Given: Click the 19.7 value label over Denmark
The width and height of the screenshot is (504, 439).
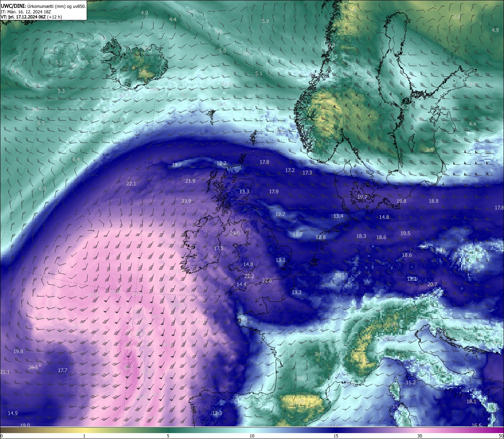Looking at the screenshot, I should coord(362,197).
